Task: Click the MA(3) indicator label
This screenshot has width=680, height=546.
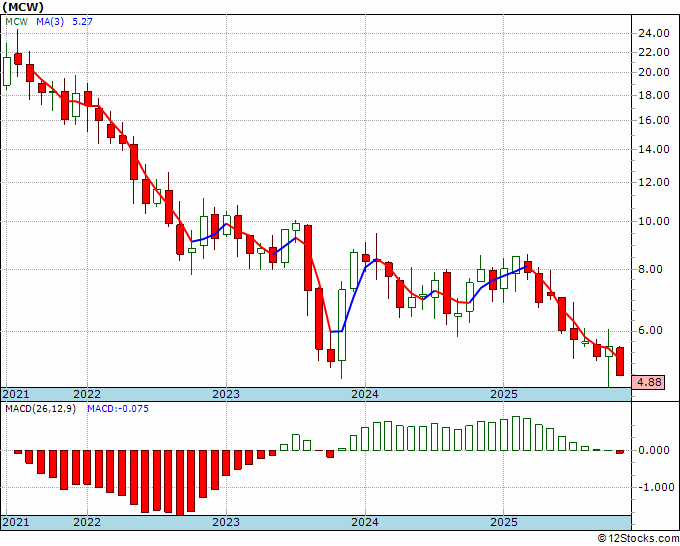Action: [50, 21]
